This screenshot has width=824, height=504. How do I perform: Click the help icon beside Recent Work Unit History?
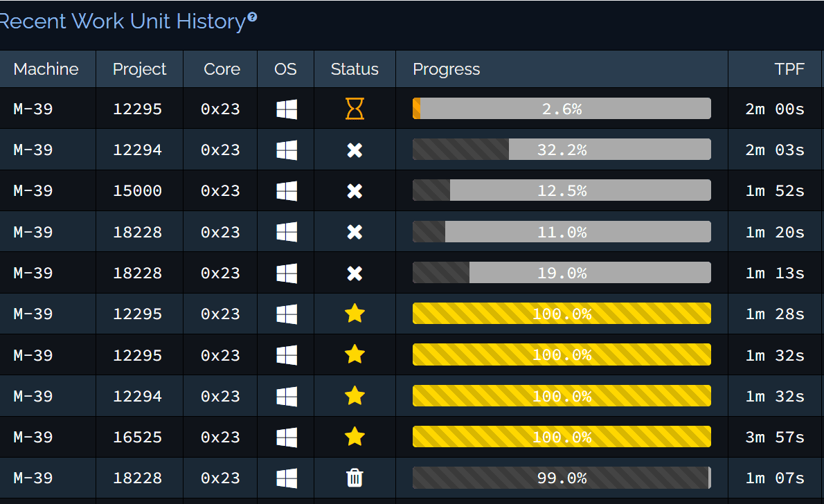pyautogui.click(x=252, y=17)
